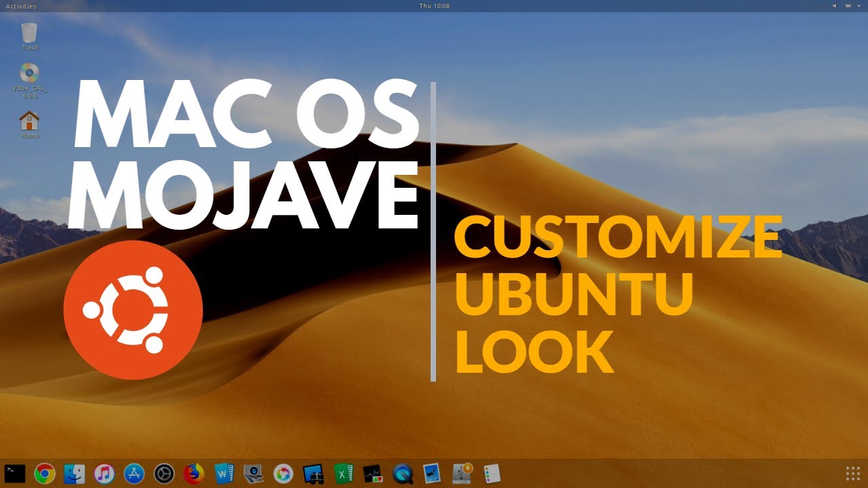Open the Preview image viewer icon
Screen dimensions: 868x488
point(432,473)
